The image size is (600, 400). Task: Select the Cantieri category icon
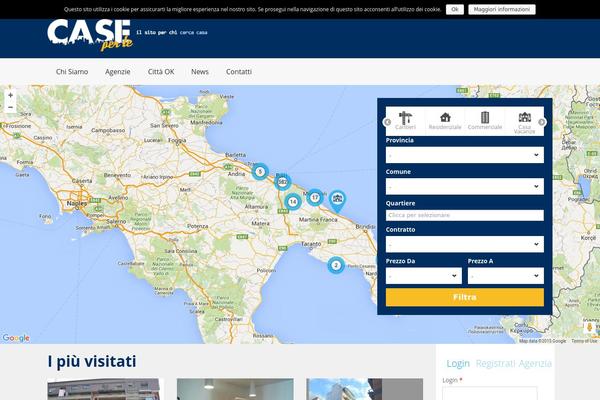tap(405, 121)
